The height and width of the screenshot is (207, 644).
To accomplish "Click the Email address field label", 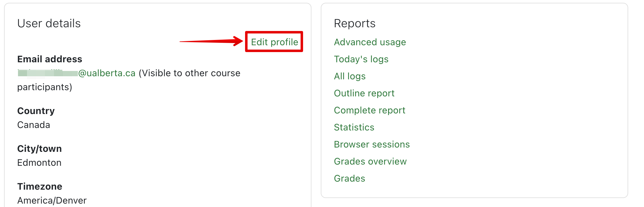I will (50, 59).
